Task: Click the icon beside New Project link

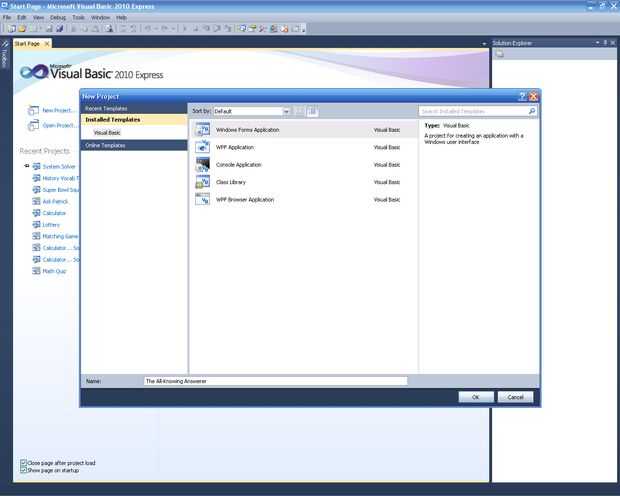Action: coord(33,110)
